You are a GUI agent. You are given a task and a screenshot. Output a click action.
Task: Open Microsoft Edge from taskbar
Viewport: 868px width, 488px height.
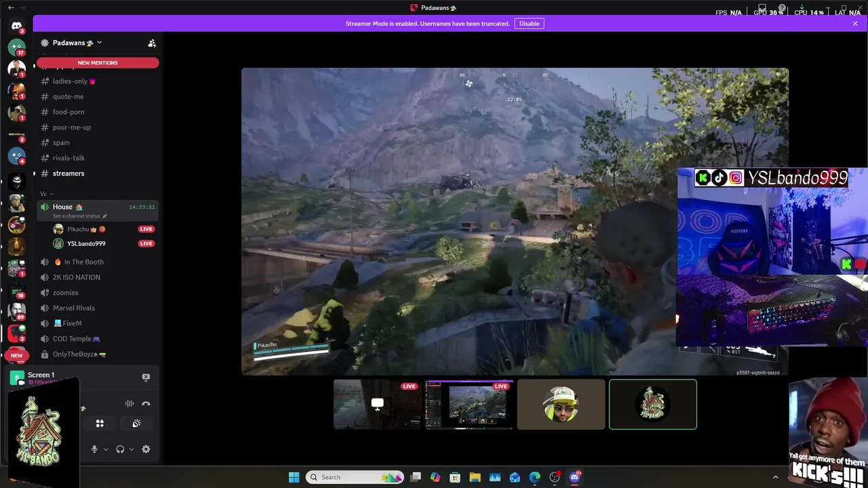tap(534, 477)
